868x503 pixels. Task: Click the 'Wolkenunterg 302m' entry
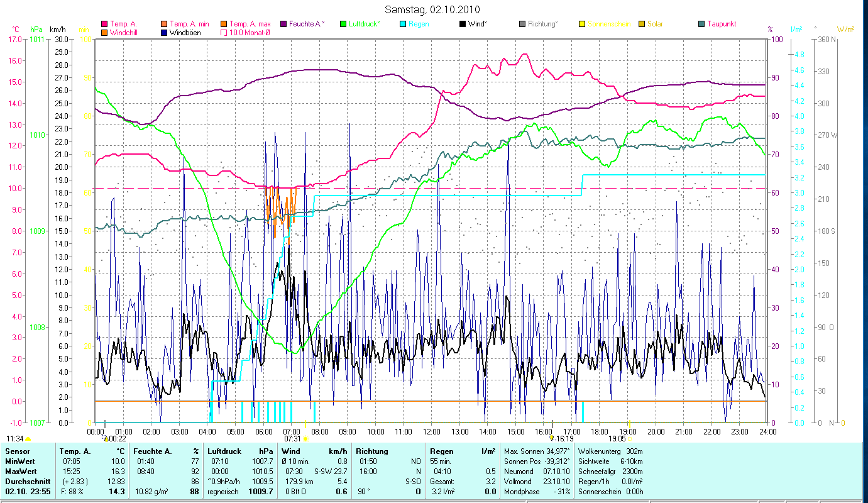coord(610,451)
